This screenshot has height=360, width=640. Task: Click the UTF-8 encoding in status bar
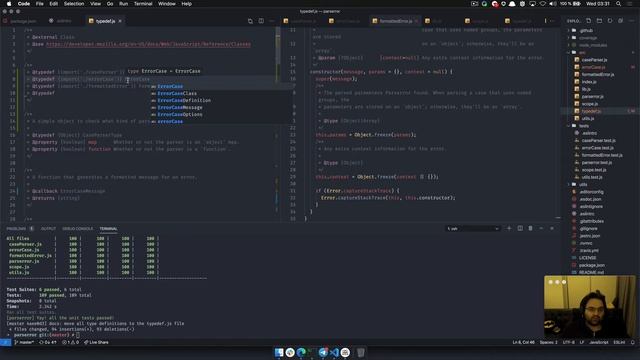(569, 342)
